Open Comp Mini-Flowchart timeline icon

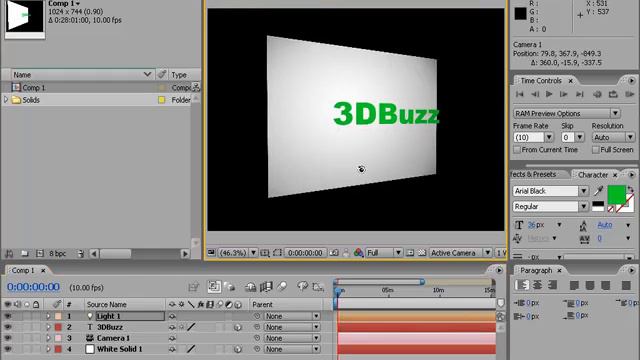(193, 287)
